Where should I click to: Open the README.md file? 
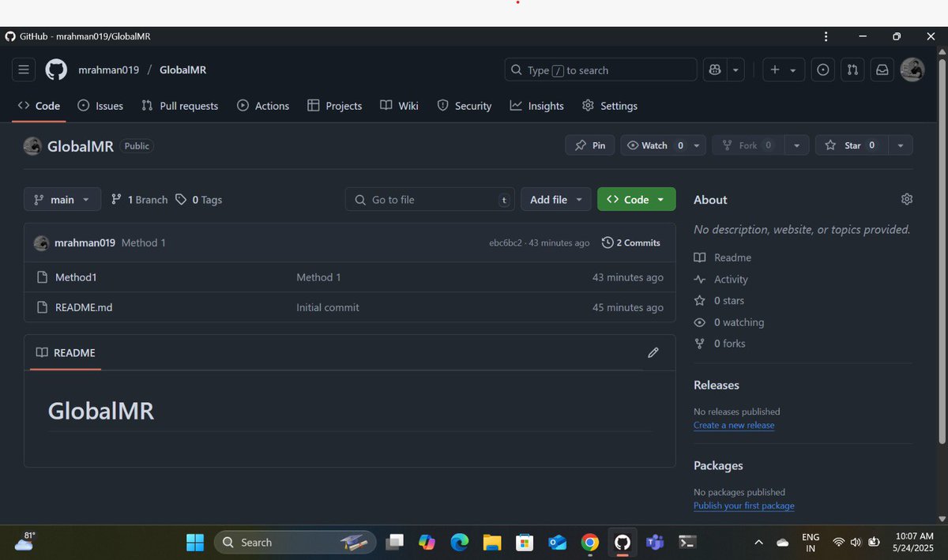point(84,307)
